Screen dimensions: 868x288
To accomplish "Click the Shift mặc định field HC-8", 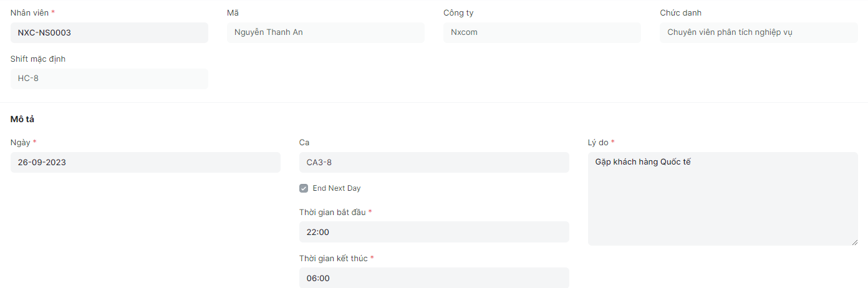I will coord(109,79).
